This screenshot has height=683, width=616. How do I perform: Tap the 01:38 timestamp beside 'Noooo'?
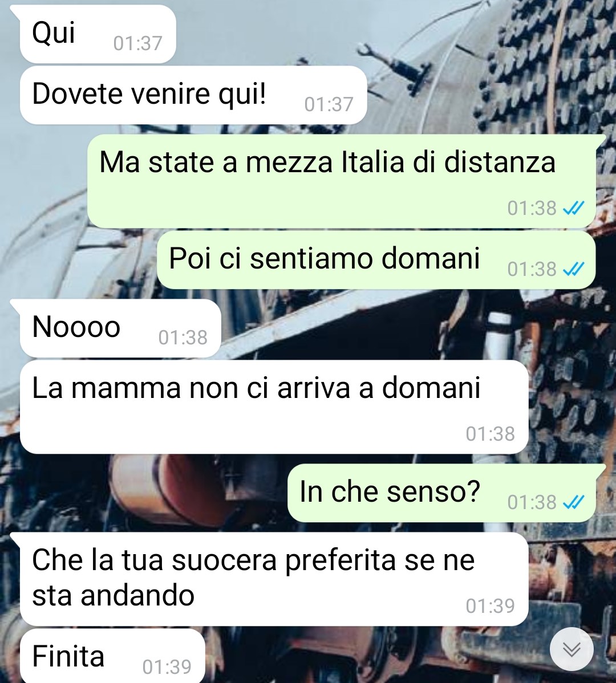click(183, 338)
